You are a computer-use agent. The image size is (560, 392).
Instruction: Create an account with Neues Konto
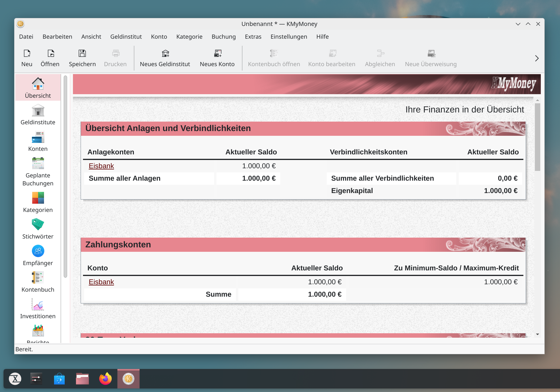(217, 58)
